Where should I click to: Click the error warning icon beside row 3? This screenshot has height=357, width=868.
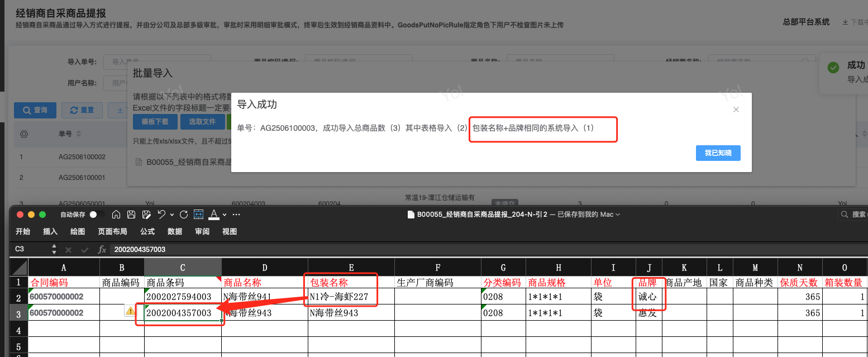tap(130, 311)
